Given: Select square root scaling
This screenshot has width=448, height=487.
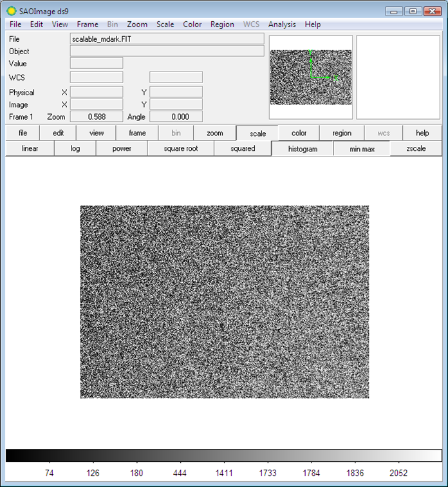Looking at the screenshot, I should 180,149.
